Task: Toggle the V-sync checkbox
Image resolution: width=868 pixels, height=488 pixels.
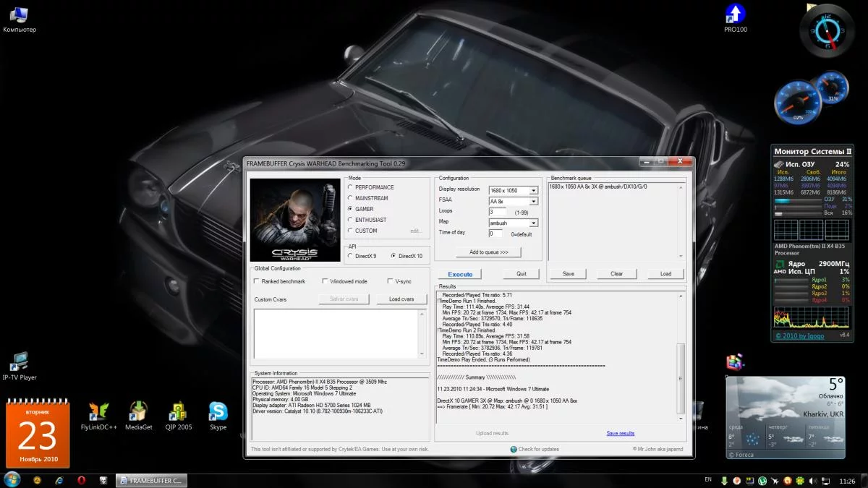Action: tap(390, 281)
